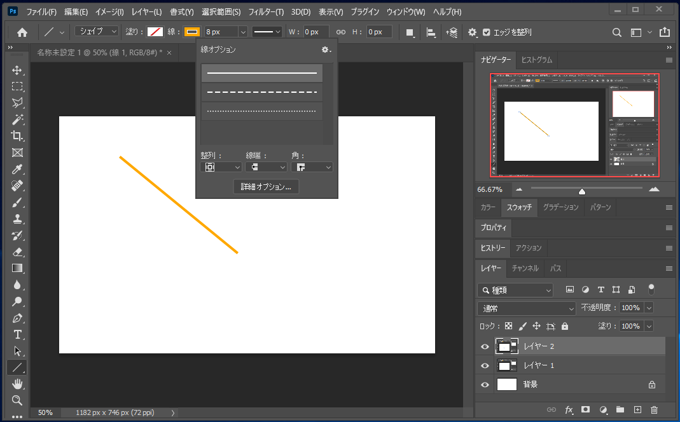Toggle layer filter on/off switch
The image size is (680, 422).
click(x=651, y=290)
